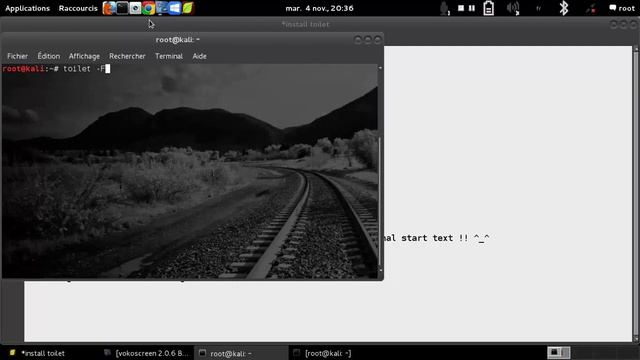This screenshot has width=640, height=360.
Task: Launch Iceweasel browser from top panel
Action: coord(109,8)
